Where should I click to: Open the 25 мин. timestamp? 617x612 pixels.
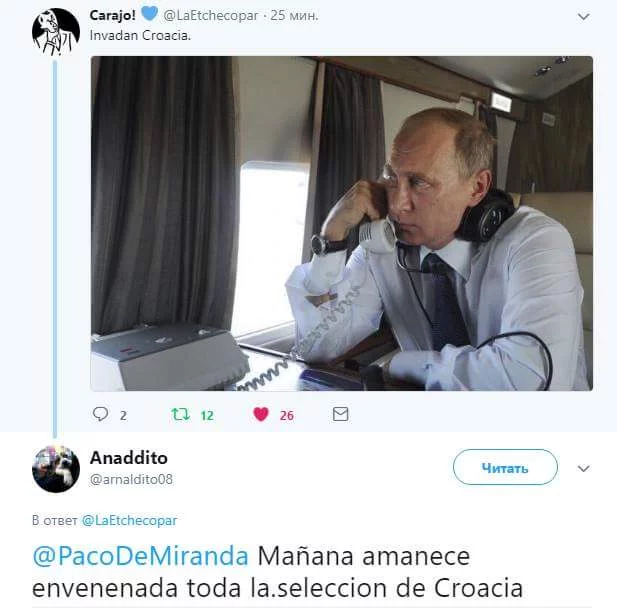294,15
